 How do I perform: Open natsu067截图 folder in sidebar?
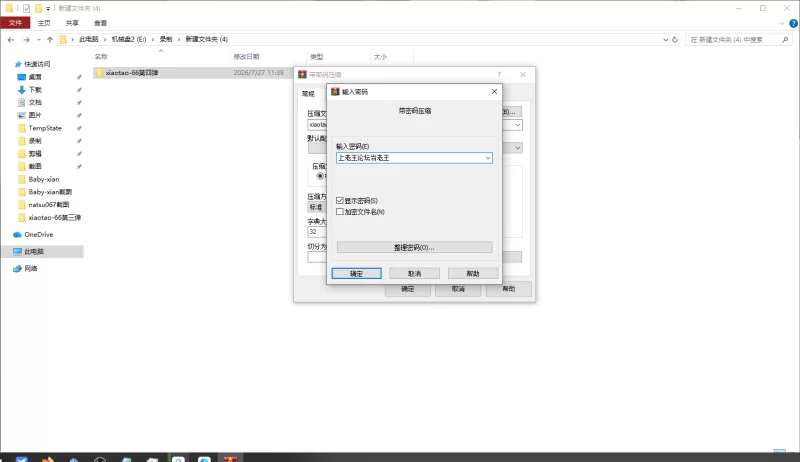pyautogui.click(x=48, y=204)
